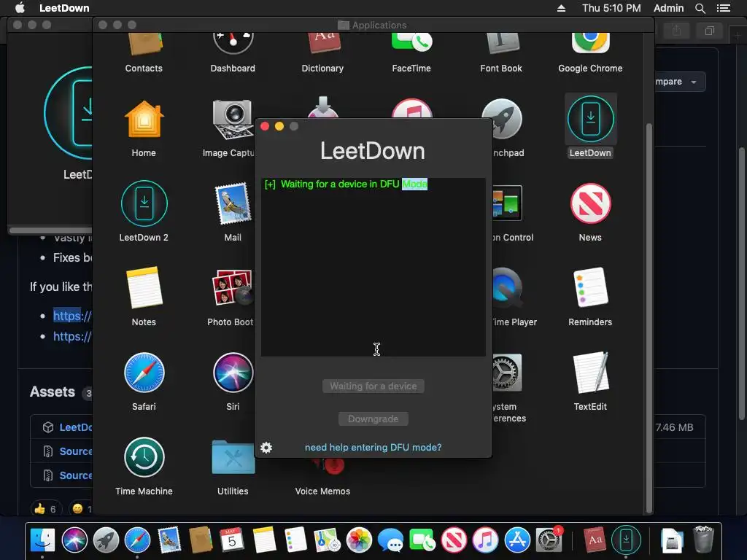
Task: Open the LeetDown asset download link
Action: [x=75, y=427]
